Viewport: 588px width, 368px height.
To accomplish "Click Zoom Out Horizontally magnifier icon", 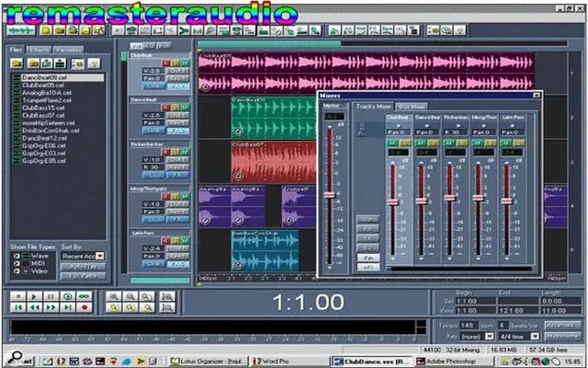I will click(130, 296).
